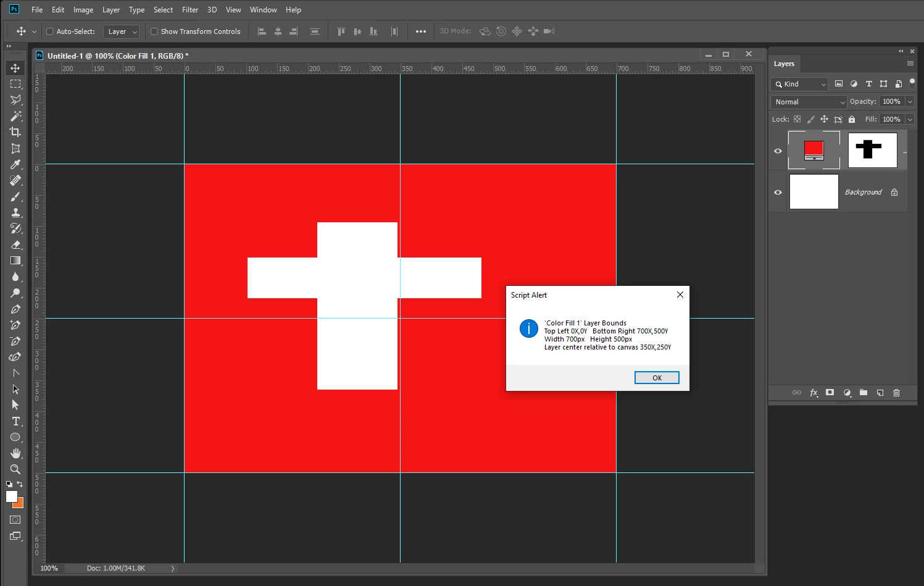Select the Dodge tool
The height and width of the screenshot is (586, 924).
15,293
